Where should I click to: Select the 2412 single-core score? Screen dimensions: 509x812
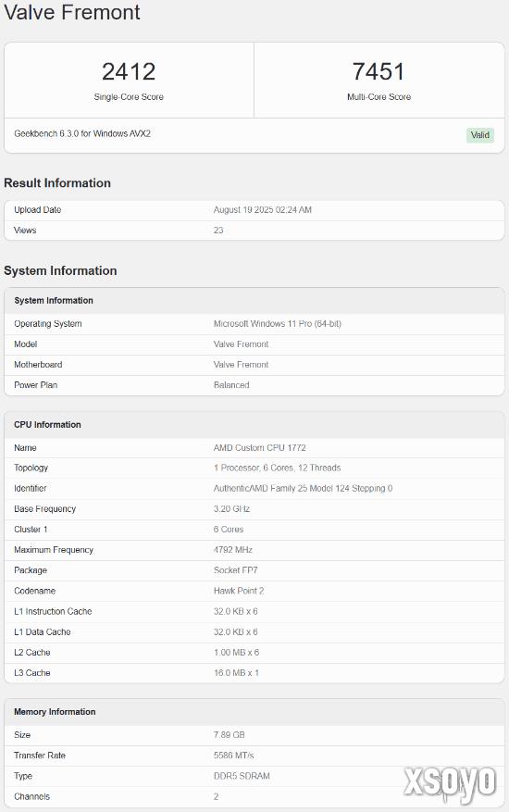pyautogui.click(x=129, y=71)
